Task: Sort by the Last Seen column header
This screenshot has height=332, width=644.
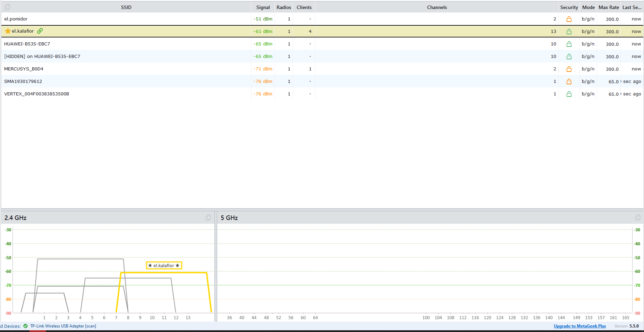Action: point(632,7)
